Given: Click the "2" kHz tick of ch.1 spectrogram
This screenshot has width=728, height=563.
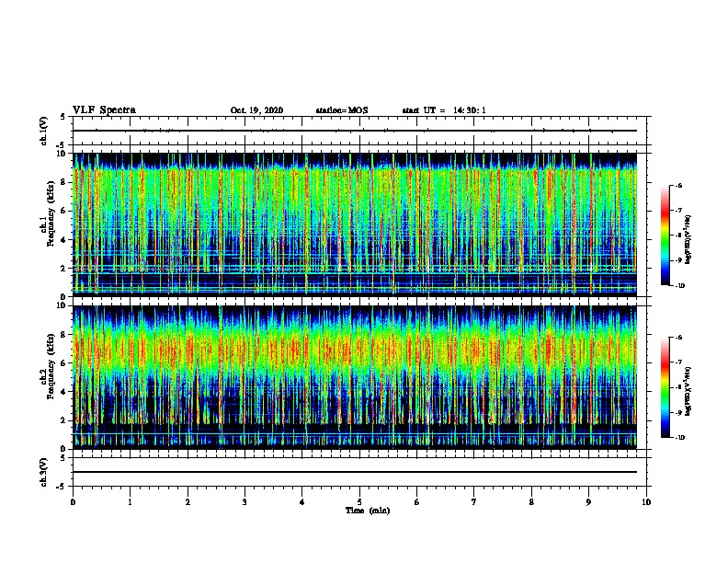Looking at the screenshot, I should click(63, 268).
